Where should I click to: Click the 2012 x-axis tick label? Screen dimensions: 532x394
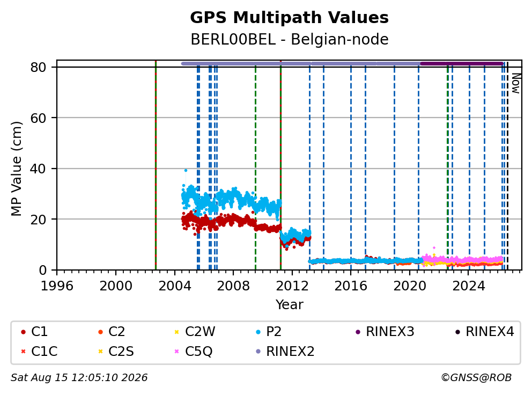(x=292, y=286)
